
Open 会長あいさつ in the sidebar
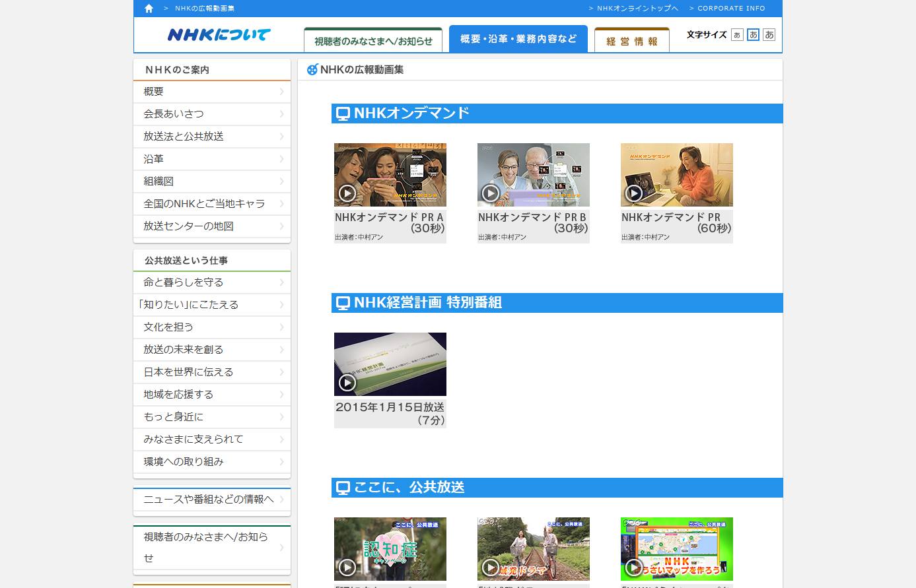(x=212, y=114)
